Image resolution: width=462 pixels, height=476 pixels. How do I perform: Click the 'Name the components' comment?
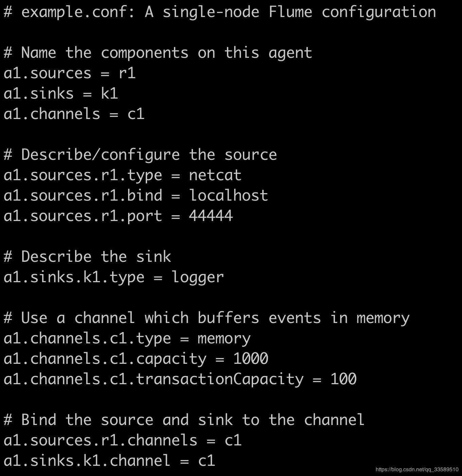click(158, 53)
